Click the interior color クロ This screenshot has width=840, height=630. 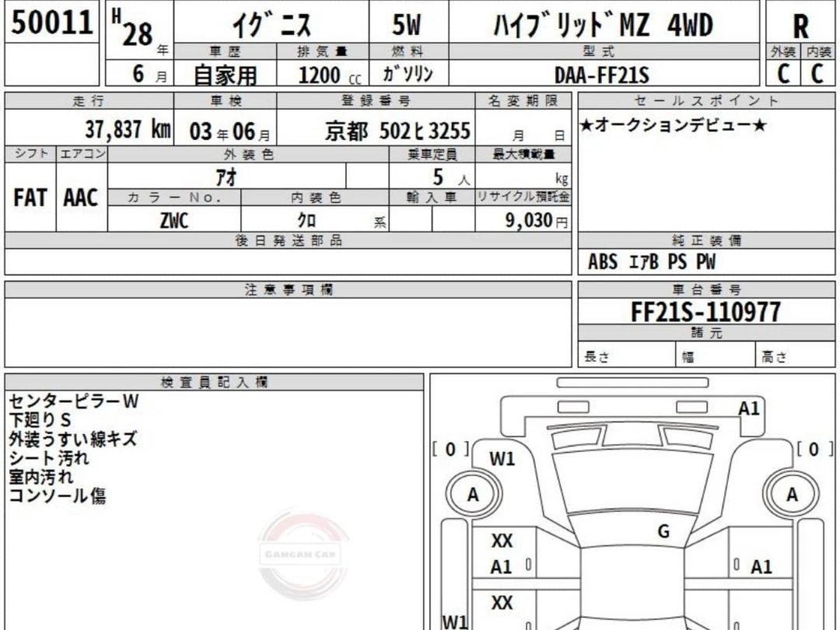click(x=307, y=220)
